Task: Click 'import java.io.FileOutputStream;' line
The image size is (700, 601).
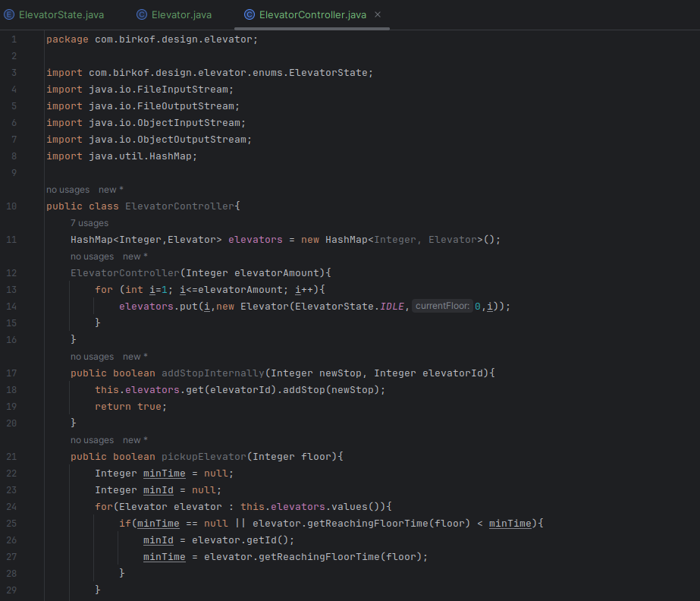Action: (143, 106)
